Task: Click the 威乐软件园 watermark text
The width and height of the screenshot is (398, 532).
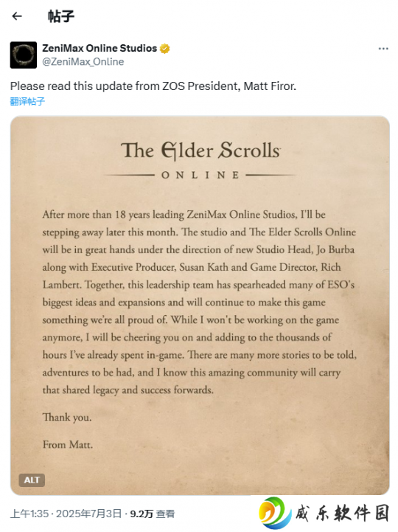Action: point(342,513)
